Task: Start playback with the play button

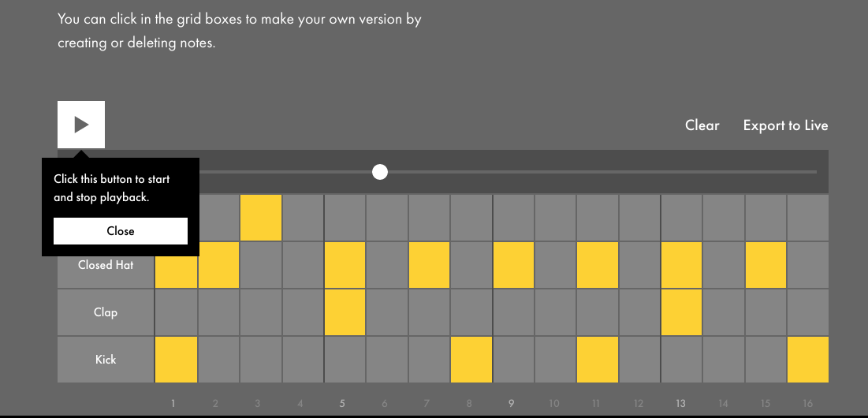Action: click(81, 125)
